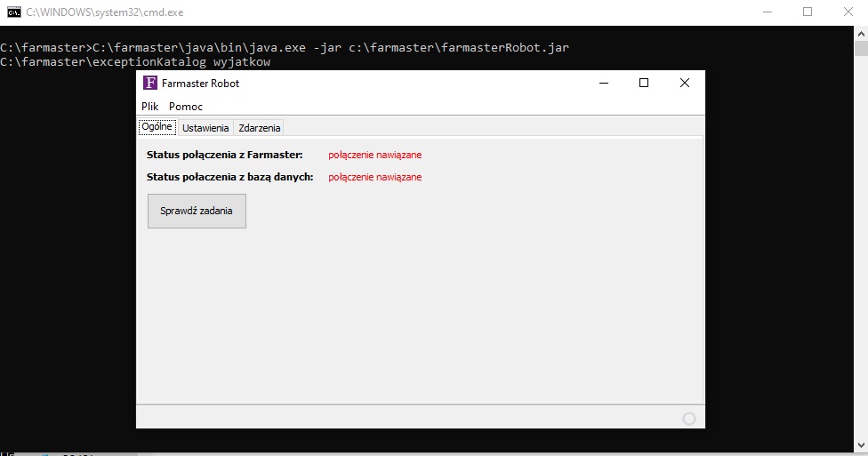Switch to the Zdarzenia tab

point(259,128)
